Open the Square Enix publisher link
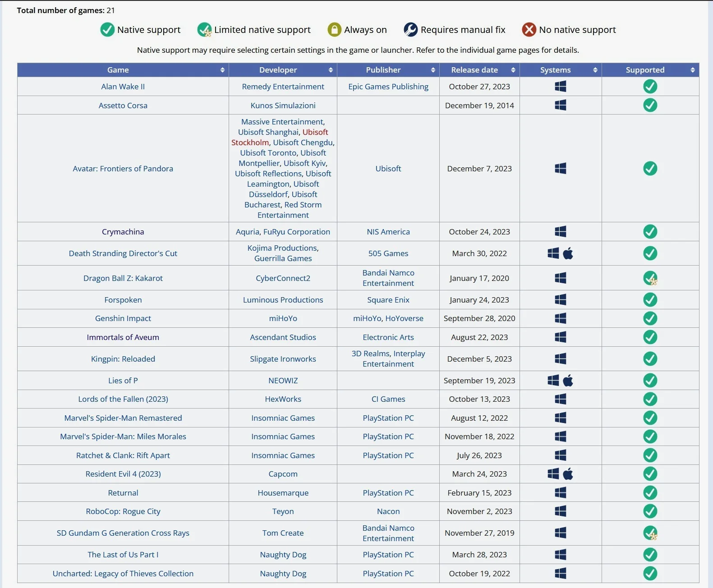The width and height of the screenshot is (713, 588). pos(388,300)
